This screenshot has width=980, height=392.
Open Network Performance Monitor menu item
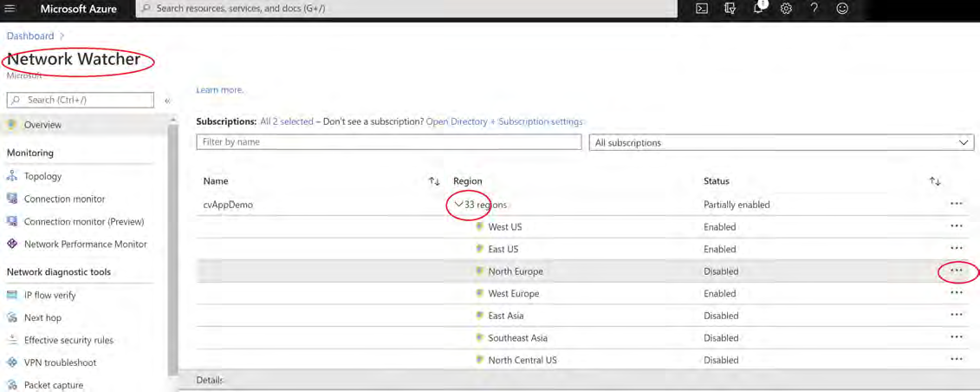coord(84,244)
